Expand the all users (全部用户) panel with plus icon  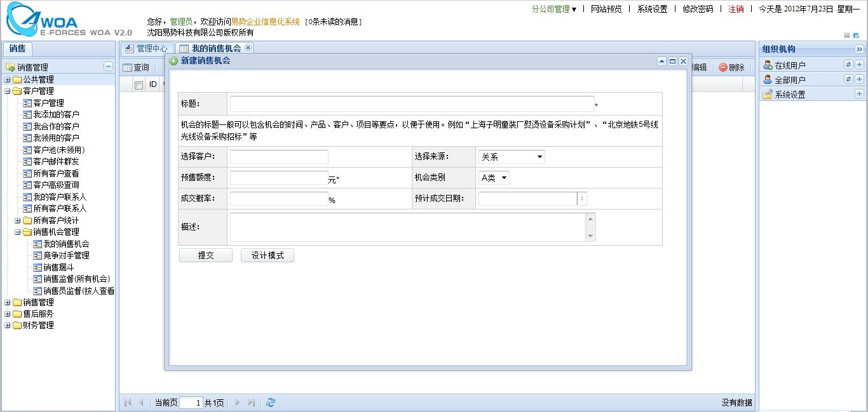[859, 79]
